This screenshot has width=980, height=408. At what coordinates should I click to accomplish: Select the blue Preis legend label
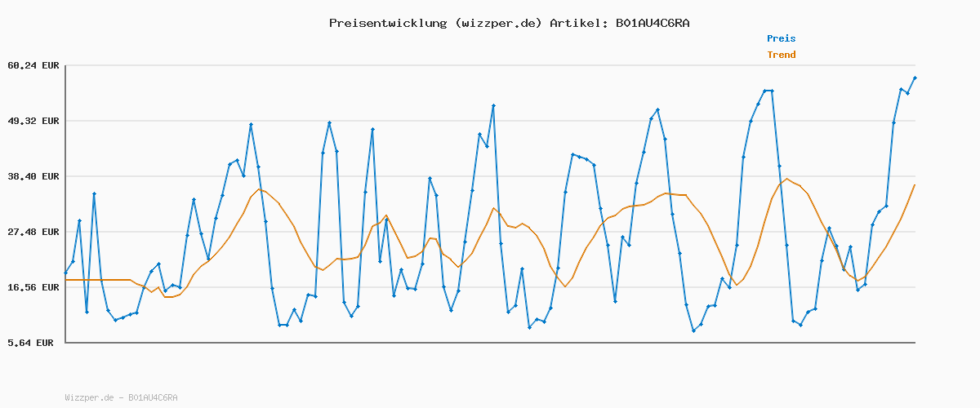tap(781, 38)
